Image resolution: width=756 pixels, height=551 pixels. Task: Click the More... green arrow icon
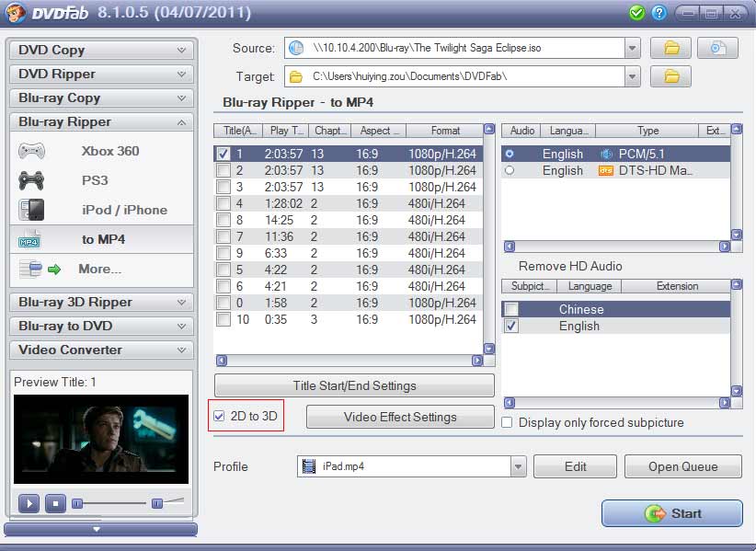pos(54,269)
